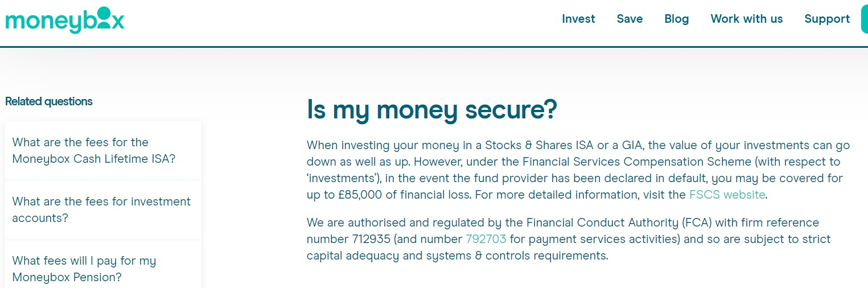Open the Work with us page
This screenshot has height=288, width=868.
point(747,19)
